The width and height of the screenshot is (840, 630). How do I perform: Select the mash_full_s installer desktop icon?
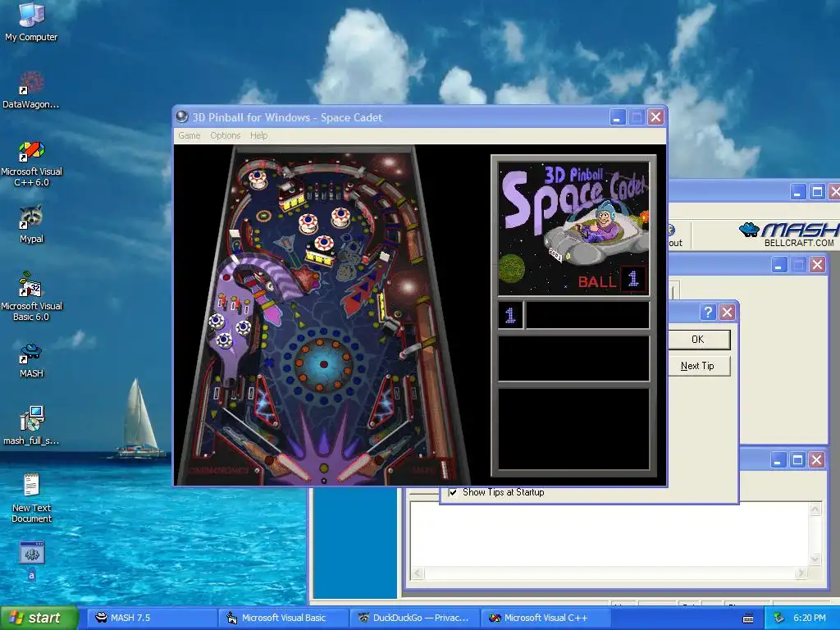[31, 426]
